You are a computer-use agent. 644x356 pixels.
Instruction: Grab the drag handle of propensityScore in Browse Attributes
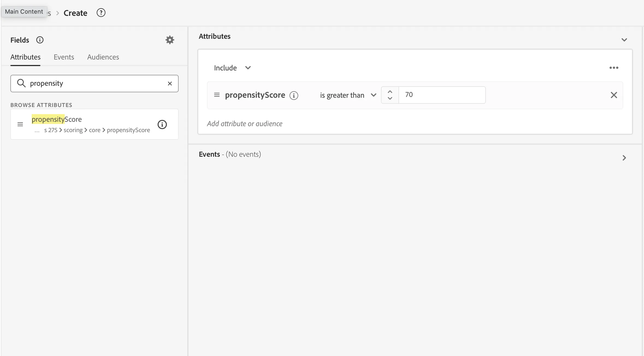20,124
